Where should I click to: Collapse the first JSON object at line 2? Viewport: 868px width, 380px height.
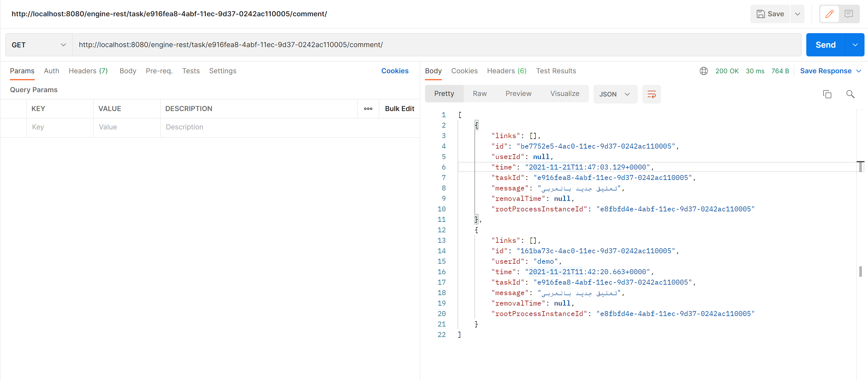476,125
